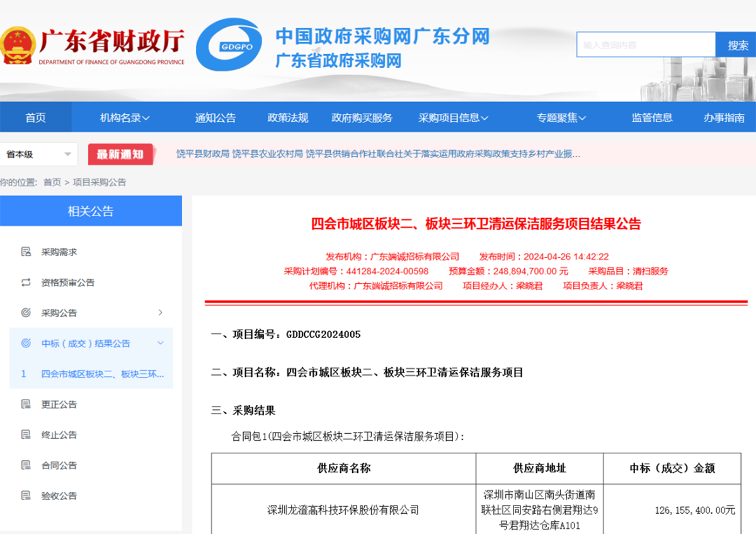Viewport: 756px width, 534px height.
Task: Click the 验收公告 sidebar label
Action: point(59,496)
